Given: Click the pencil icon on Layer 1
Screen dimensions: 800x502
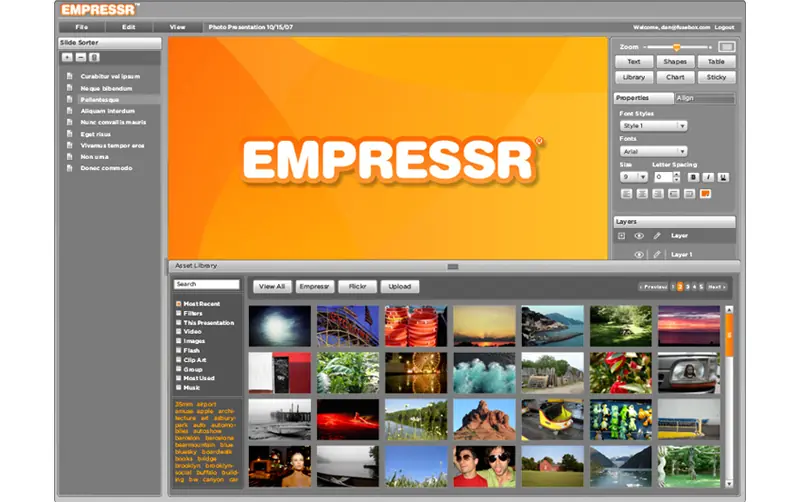Looking at the screenshot, I should tap(657, 254).
